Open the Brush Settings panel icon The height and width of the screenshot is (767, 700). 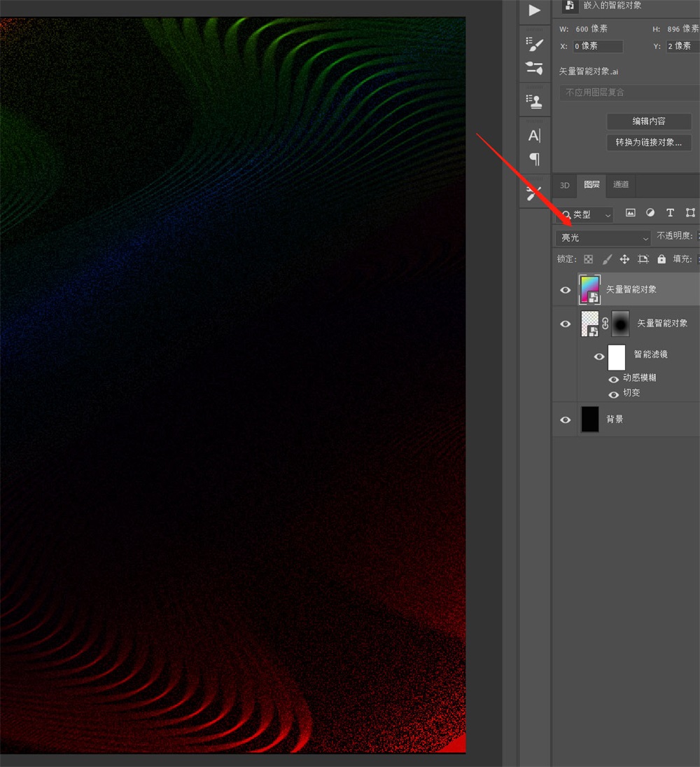534,45
